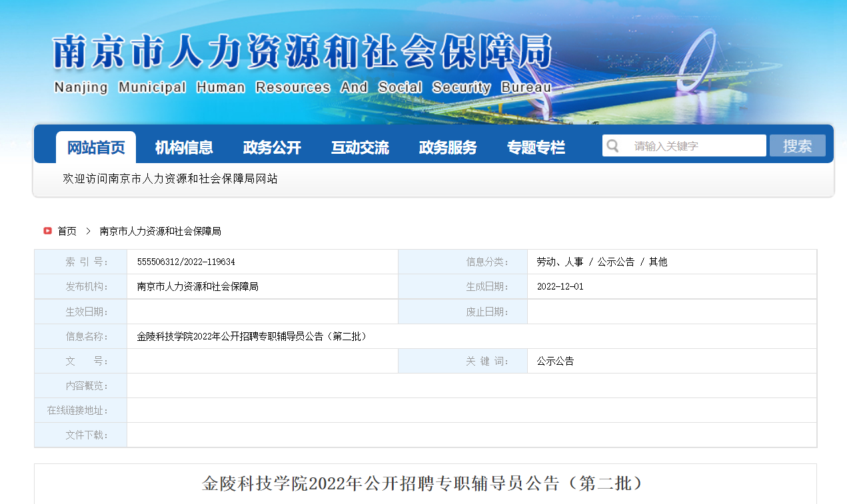Click the 公示公告 keyword value
The width and height of the screenshot is (847, 504).
point(555,362)
